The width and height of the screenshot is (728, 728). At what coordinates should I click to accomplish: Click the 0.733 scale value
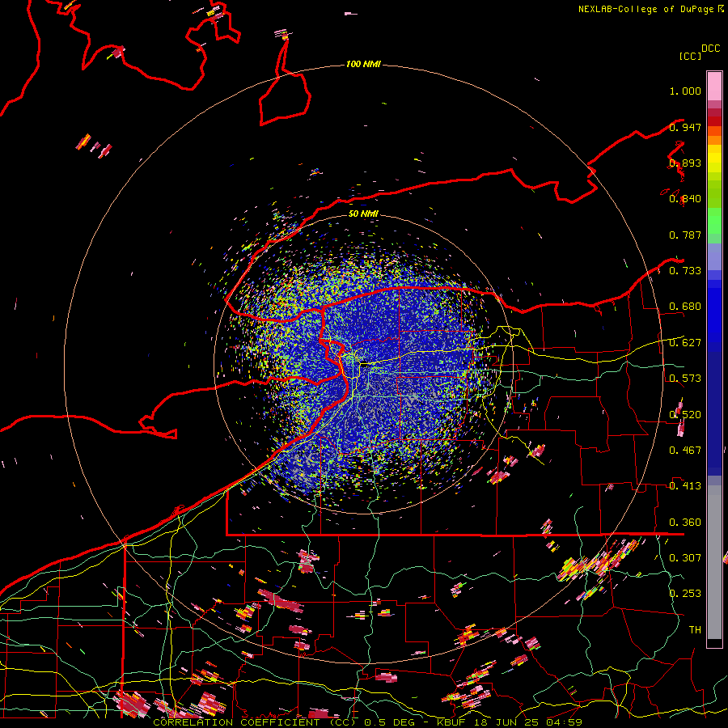(x=685, y=271)
